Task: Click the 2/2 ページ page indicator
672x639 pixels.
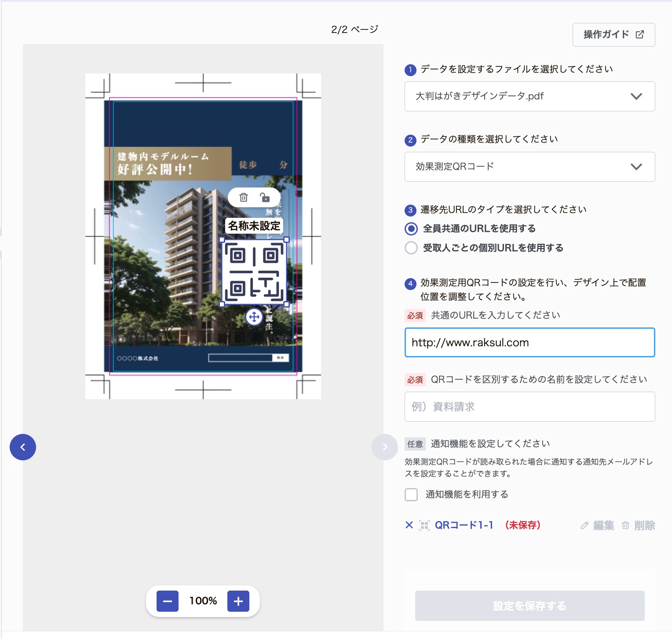Action: (x=354, y=29)
